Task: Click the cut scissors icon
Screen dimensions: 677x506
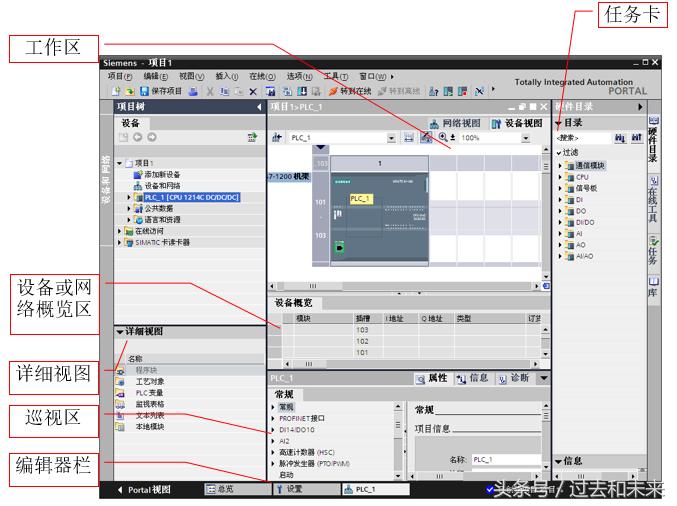Action: (210, 91)
